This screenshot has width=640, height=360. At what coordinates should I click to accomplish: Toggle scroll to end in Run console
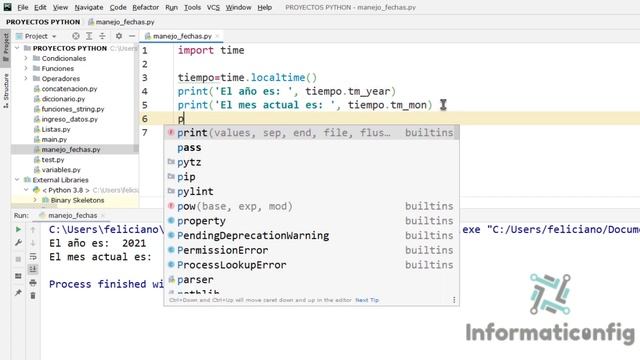pos(33,269)
